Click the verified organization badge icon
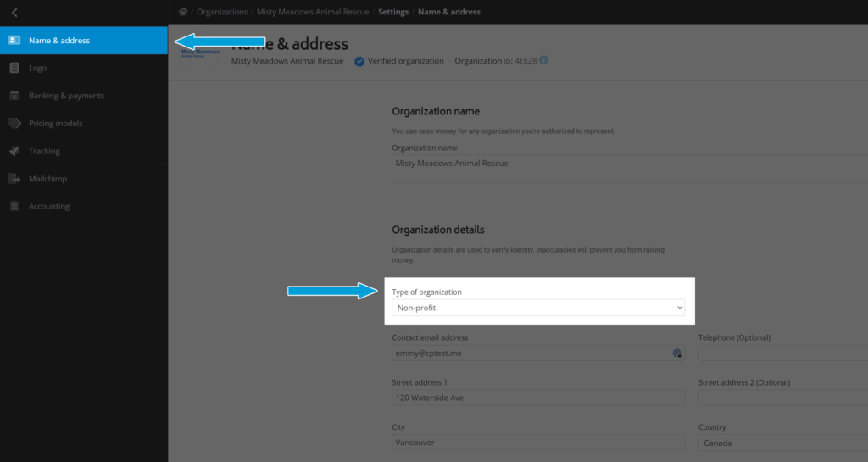This screenshot has height=462, width=868. pyautogui.click(x=359, y=61)
